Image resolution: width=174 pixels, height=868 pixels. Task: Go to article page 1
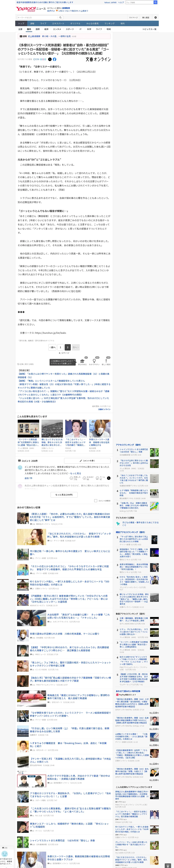[x=60, y=347]
